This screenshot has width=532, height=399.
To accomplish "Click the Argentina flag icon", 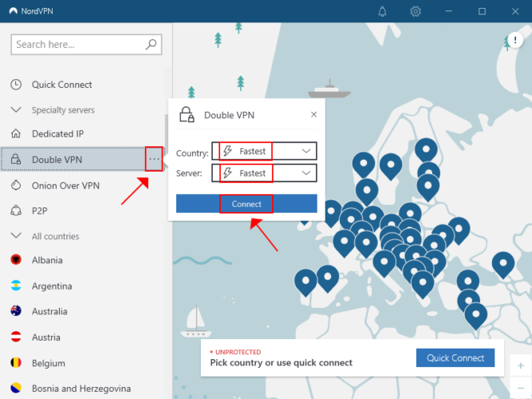I will 16,286.
